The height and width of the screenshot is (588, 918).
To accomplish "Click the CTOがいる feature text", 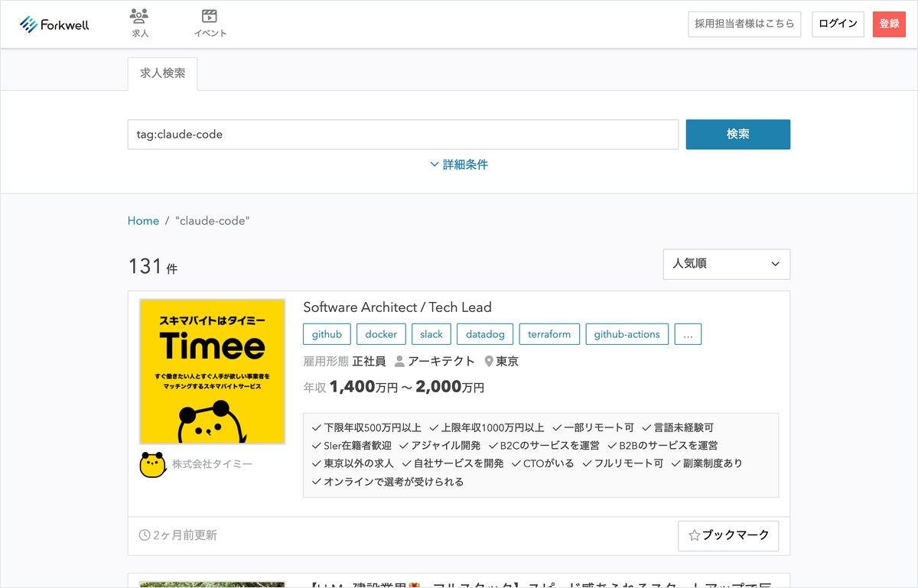I will (x=549, y=463).
